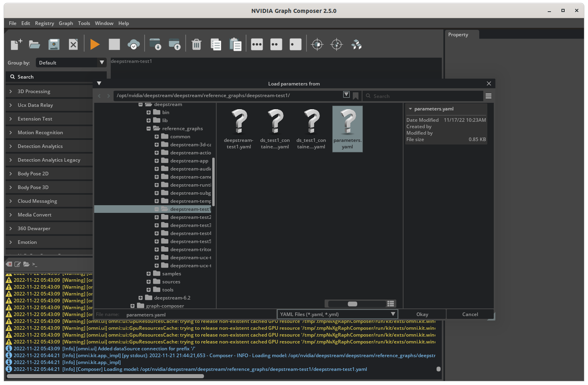Delete selection with the trash can icon
This screenshot has width=588, height=385.
pyautogui.click(x=197, y=44)
